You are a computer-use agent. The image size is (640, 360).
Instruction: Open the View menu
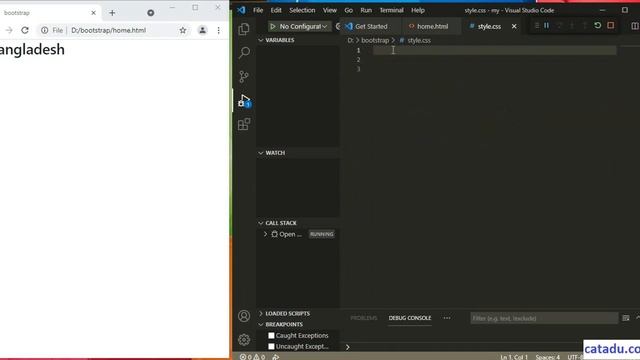click(x=330, y=10)
